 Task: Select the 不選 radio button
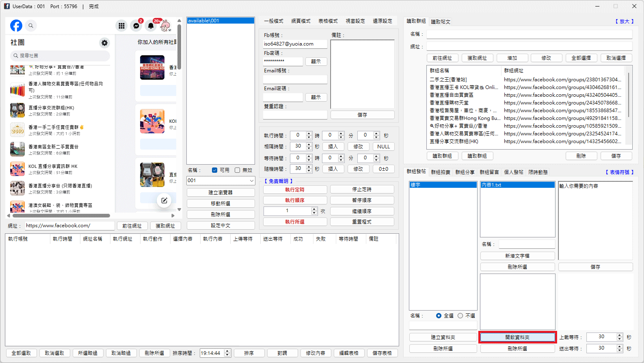point(460,315)
